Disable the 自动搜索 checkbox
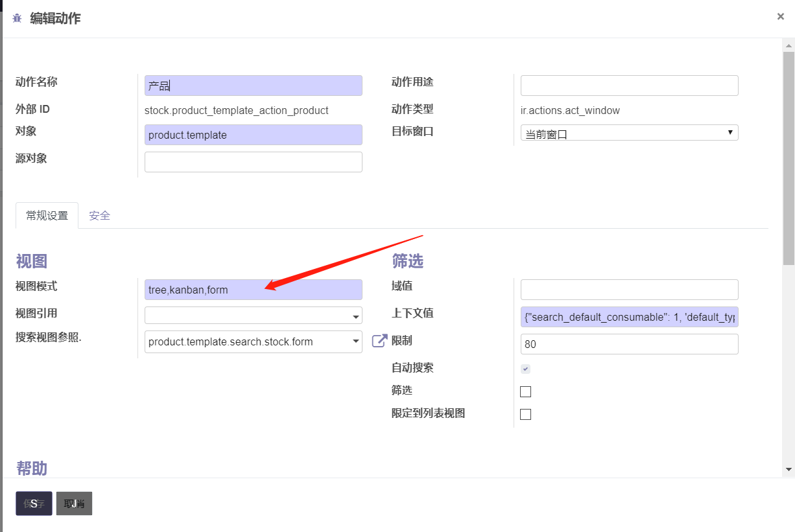This screenshot has height=532, width=795. [525, 368]
